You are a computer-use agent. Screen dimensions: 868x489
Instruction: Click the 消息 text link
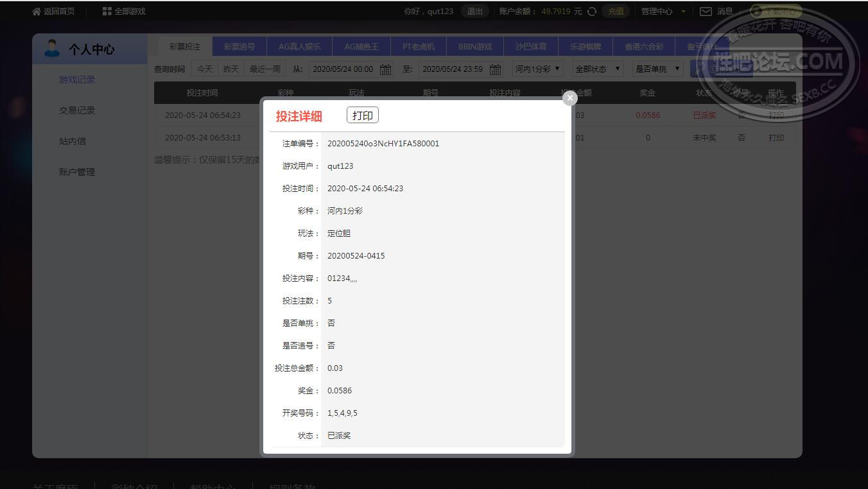click(x=725, y=12)
